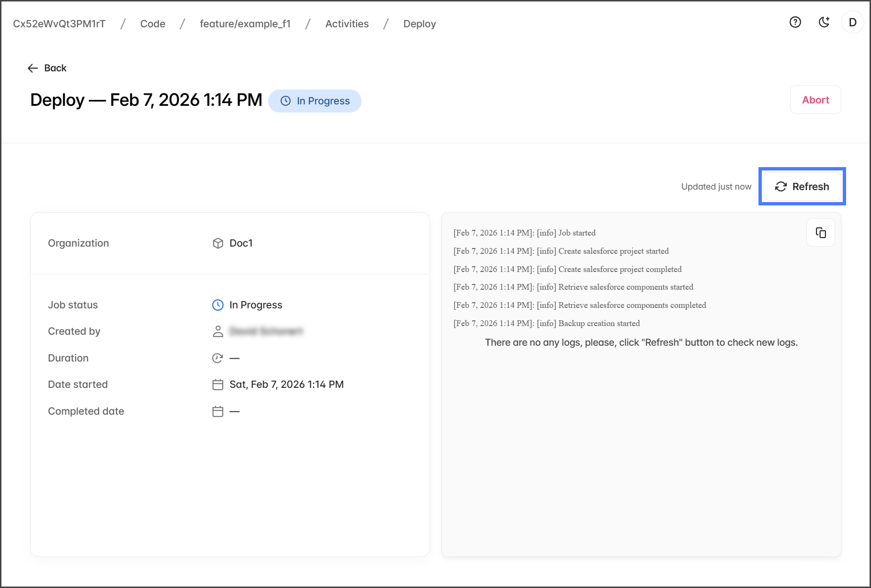Screen dimensions: 871x588
Task: Click the Deploy breadcrumb item
Action: click(x=419, y=24)
